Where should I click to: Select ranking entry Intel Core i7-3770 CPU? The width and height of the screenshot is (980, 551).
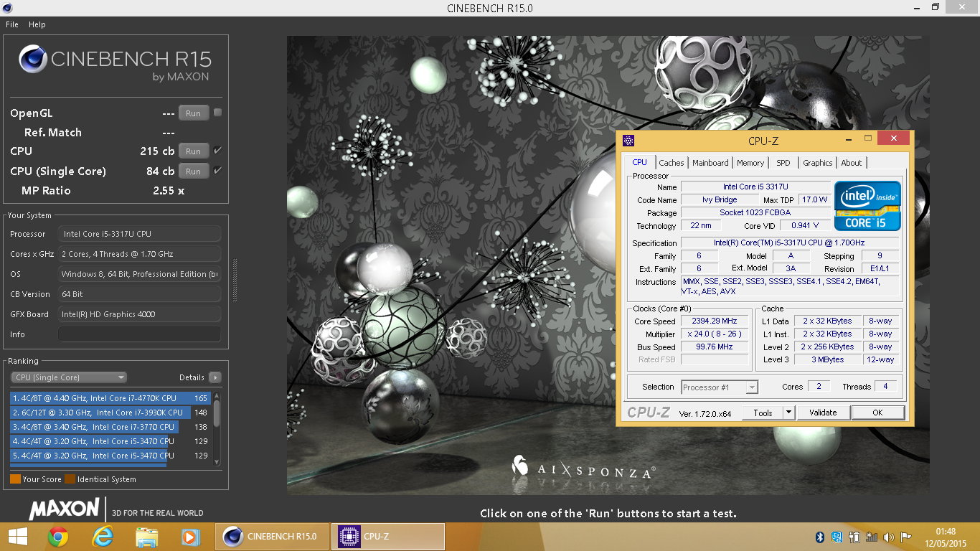click(110, 427)
